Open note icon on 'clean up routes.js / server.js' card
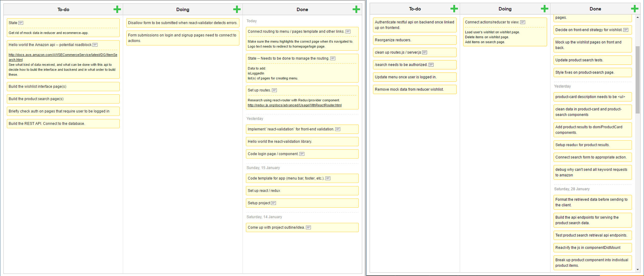 (x=425, y=53)
